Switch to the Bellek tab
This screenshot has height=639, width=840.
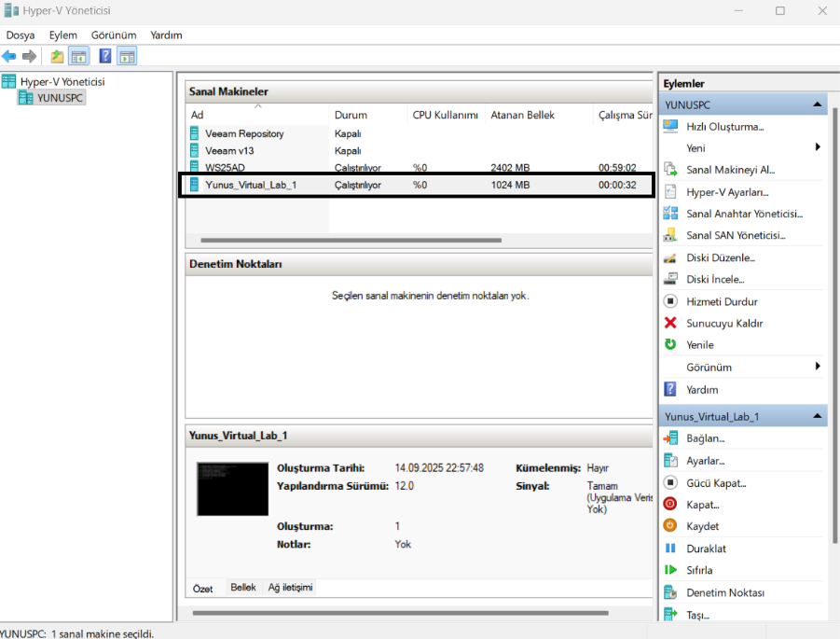tap(243, 588)
